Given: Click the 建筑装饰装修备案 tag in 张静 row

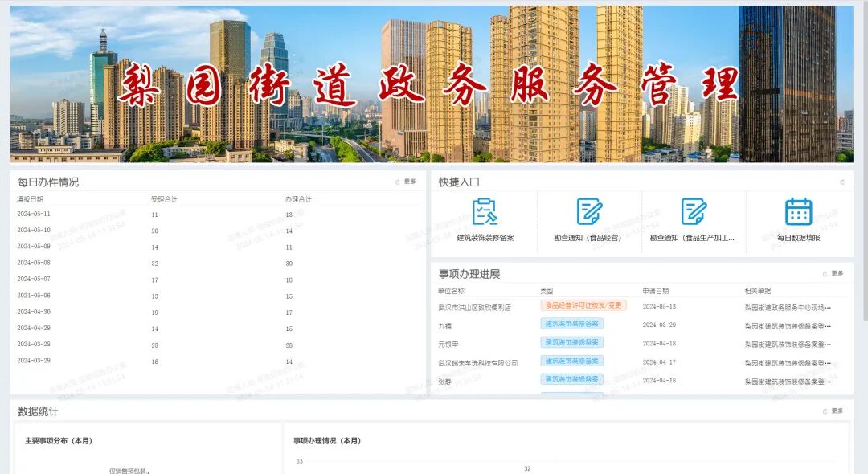Looking at the screenshot, I should click(572, 379).
